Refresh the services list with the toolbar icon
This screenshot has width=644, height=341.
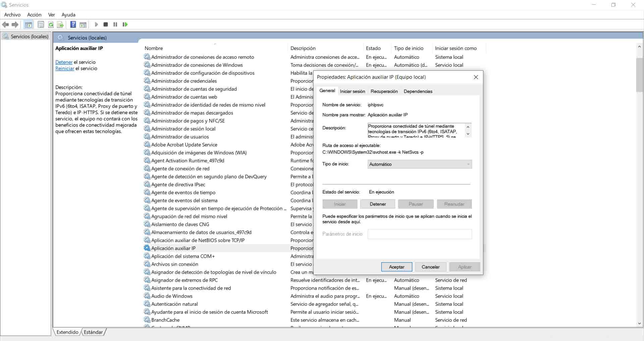coord(51,24)
